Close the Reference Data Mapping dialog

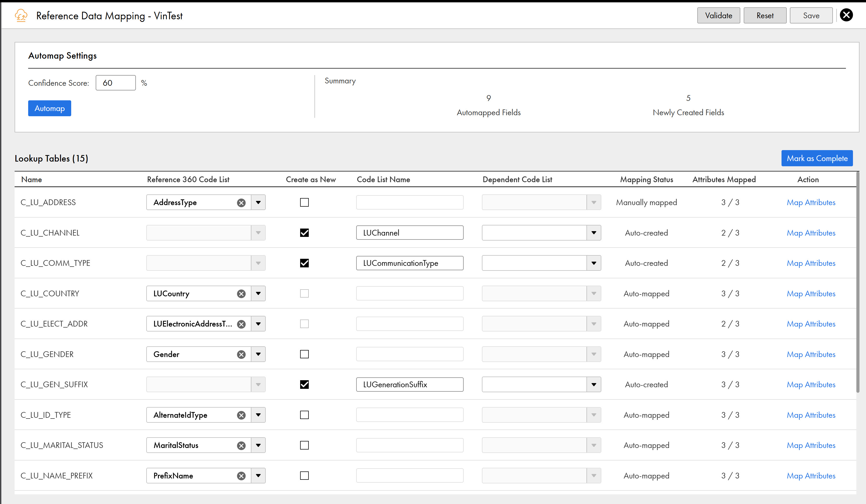(x=846, y=15)
